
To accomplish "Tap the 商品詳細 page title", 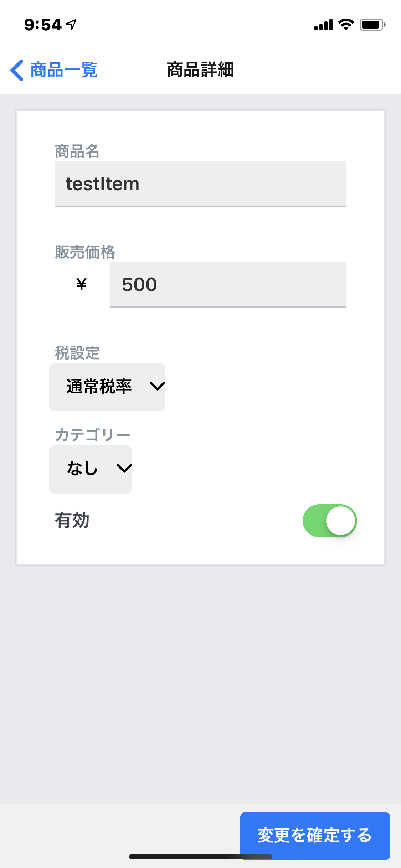I will click(x=200, y=70).
